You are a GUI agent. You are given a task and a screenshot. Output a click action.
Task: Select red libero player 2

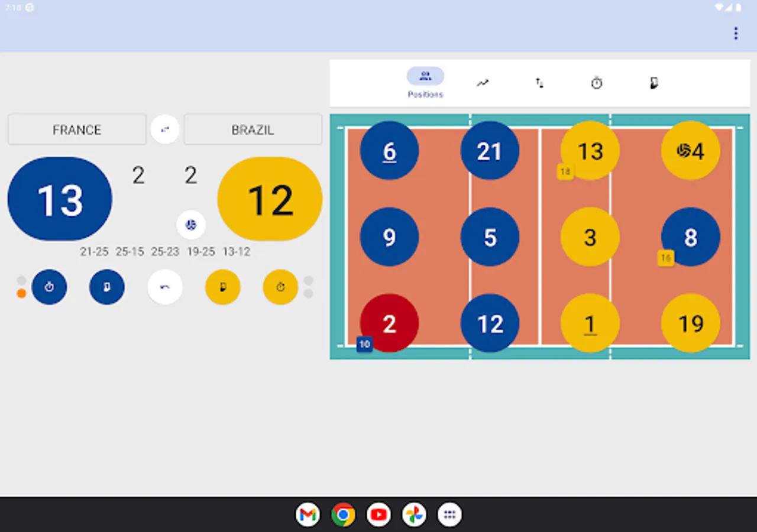coord(389,323)
